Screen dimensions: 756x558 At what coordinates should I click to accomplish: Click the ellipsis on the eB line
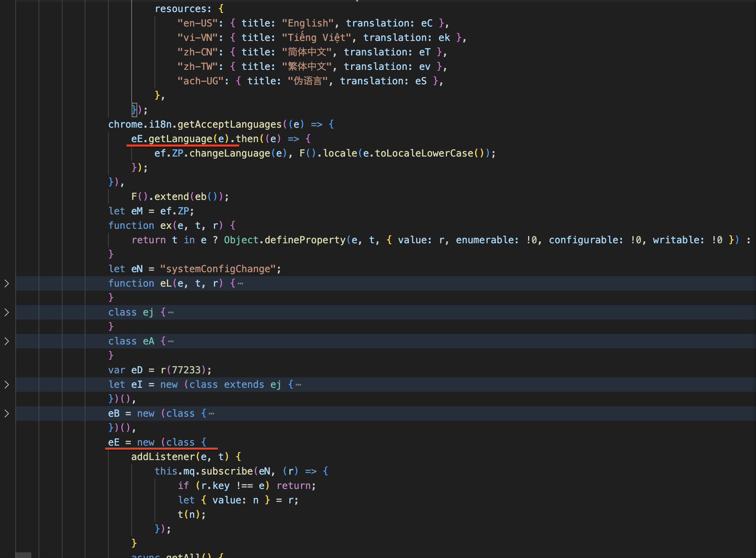[x=211, y=413]
